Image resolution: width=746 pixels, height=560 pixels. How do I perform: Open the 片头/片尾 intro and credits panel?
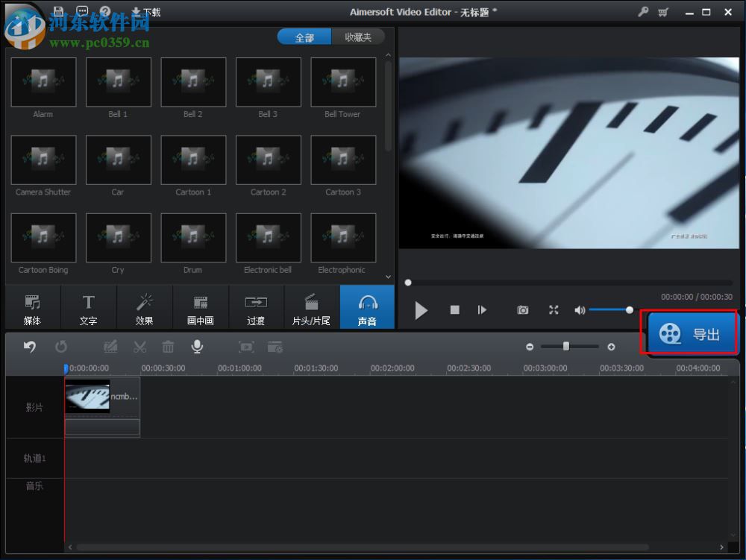point(311,307)
